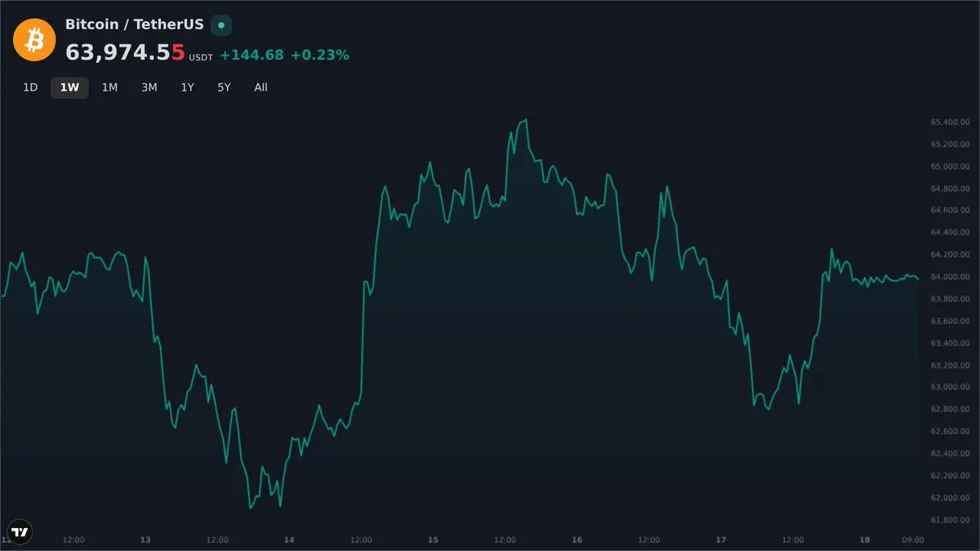This screenshot has height=551, width=980.
Task: Click the 64,000.00 price axis label
Action: [x=950, y=277]
